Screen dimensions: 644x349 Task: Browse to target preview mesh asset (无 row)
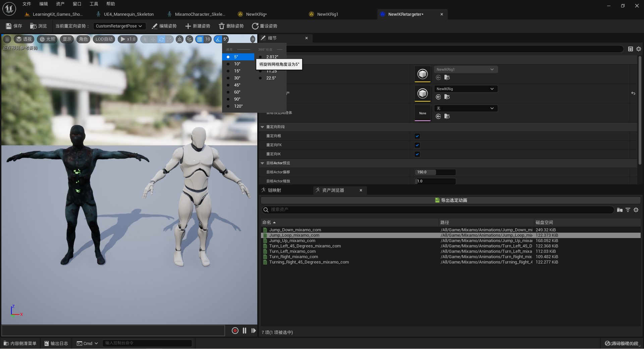coord(447,116)
